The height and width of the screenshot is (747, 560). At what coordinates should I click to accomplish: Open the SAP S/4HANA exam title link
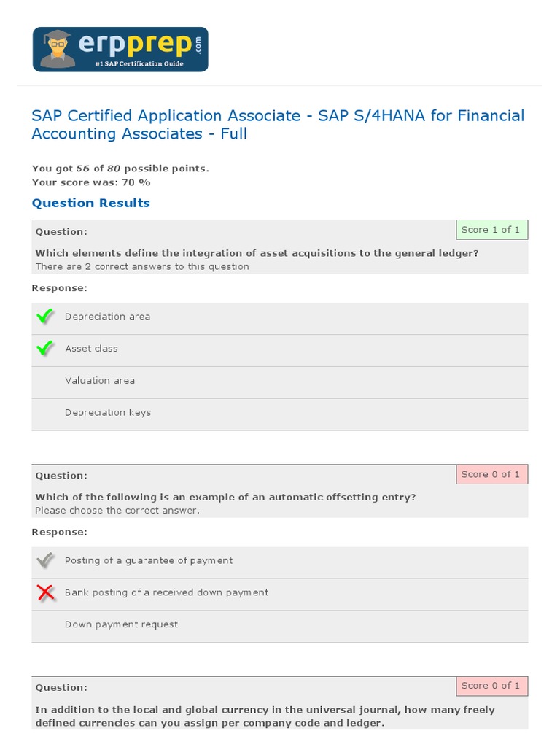point(278,125)
